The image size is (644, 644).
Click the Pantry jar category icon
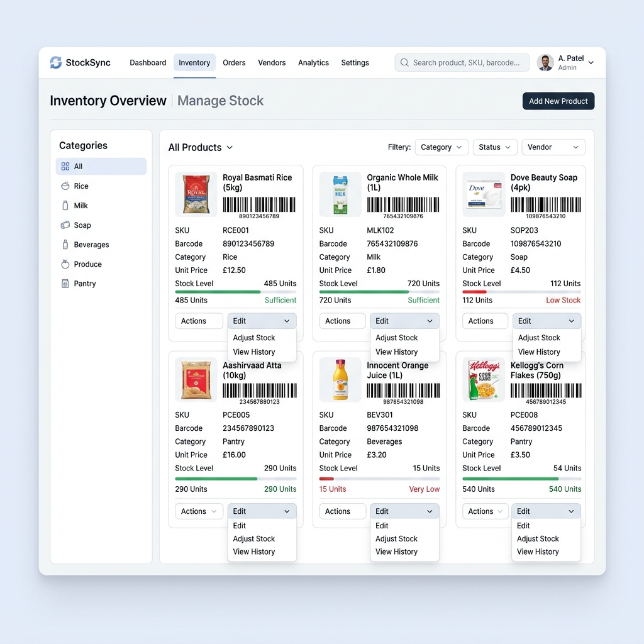[65, 284]
